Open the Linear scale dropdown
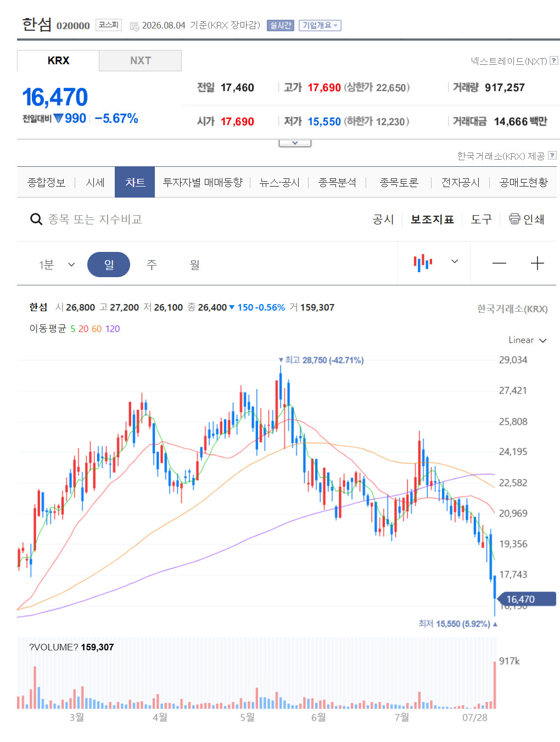Image resolution: width=560 pixels, height=742 pixels. coord(527,340)
